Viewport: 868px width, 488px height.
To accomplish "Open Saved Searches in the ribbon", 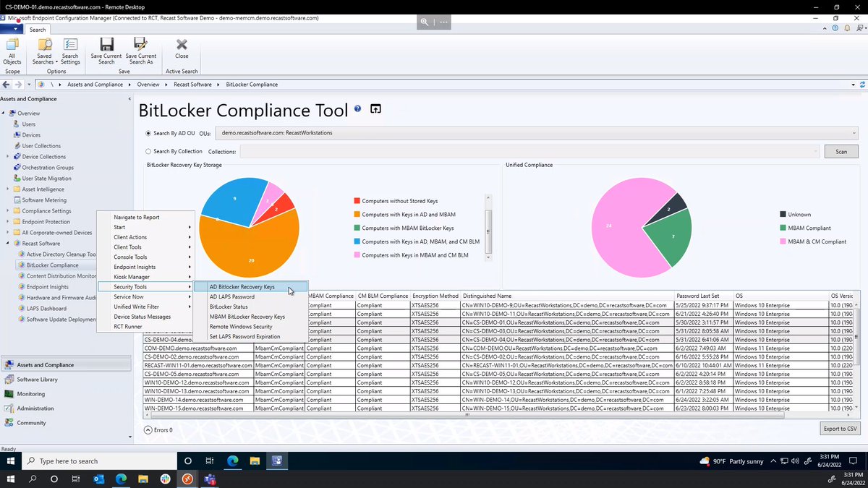I will [x=44, y=52].
